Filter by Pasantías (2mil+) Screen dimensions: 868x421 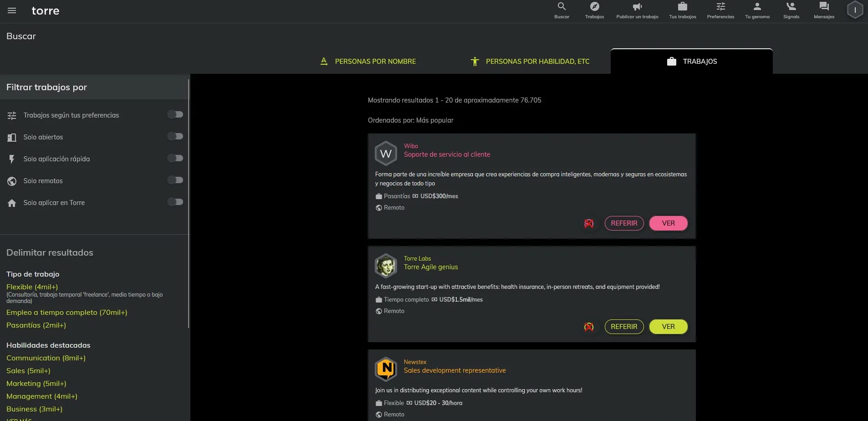36,325
